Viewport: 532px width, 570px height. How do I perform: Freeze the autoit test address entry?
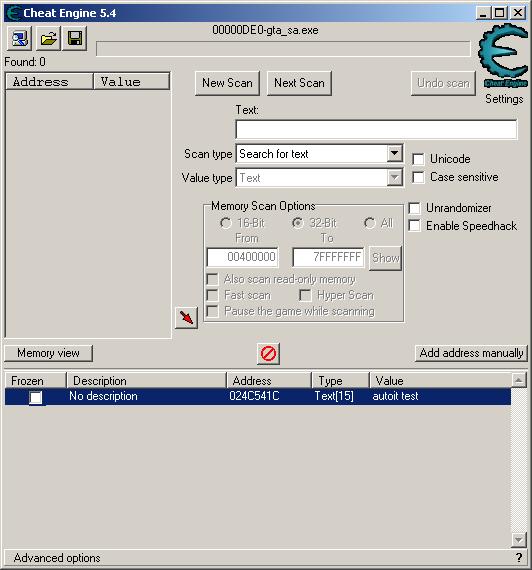click(36, 397)
